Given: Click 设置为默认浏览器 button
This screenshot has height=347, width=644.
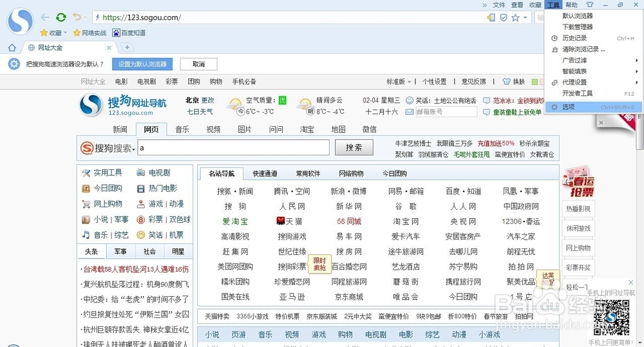Looking at the screenshot, I should point(142,64).
